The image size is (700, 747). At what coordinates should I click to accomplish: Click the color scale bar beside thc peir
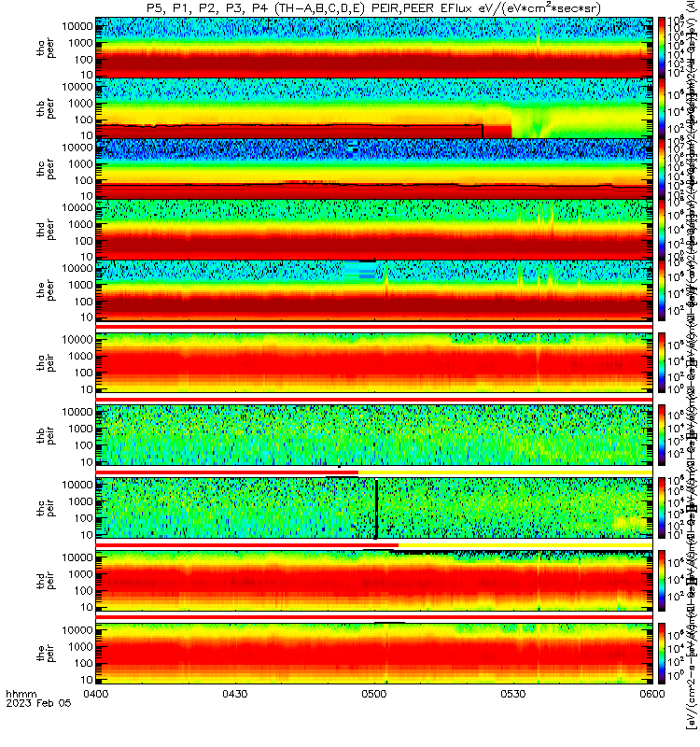[x=662, y=508]
